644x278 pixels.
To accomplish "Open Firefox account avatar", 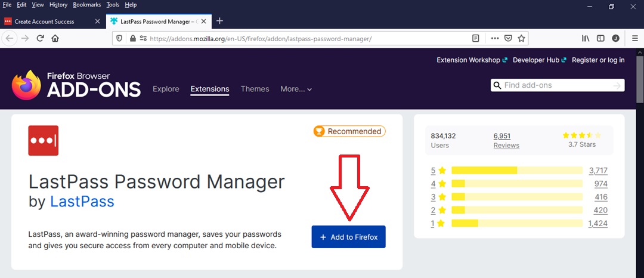I will [615, 38].
